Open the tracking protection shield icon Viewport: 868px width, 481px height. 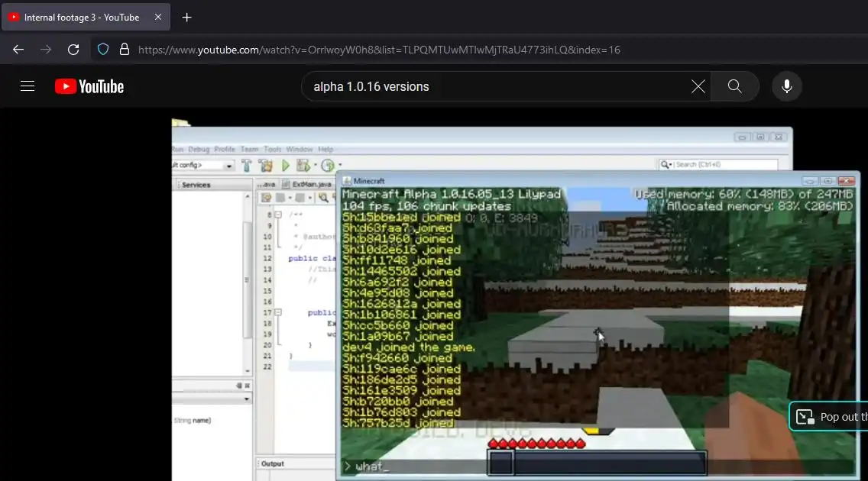[103, 49]
